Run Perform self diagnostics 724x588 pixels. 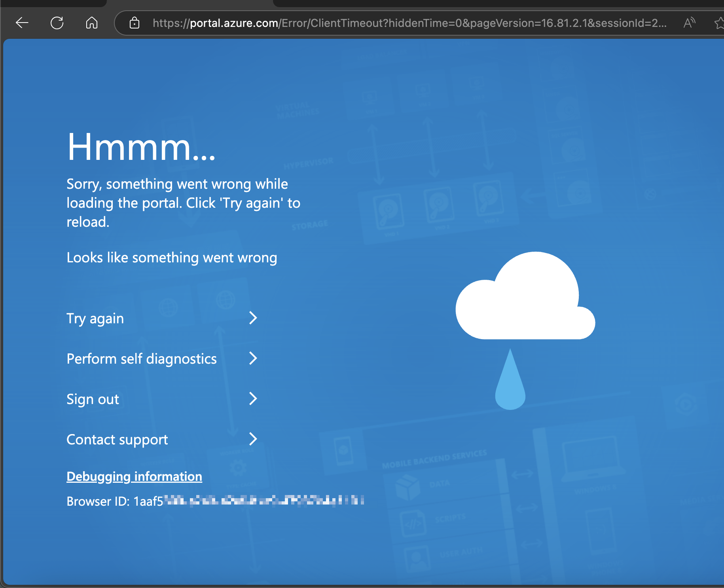pos(141,358)
